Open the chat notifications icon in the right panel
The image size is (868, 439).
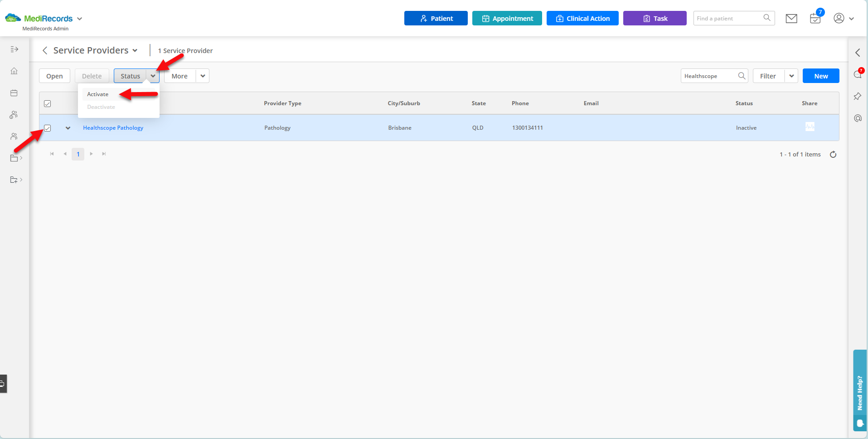[x=858, y=74]
